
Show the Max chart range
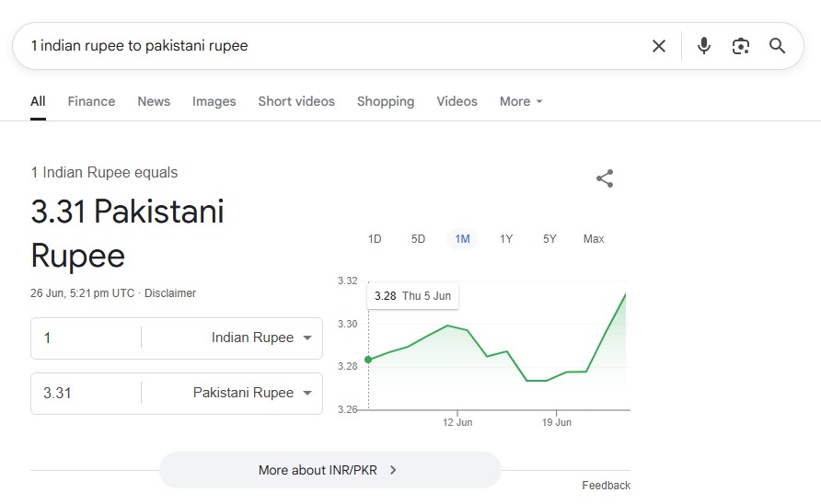point(594,239)
